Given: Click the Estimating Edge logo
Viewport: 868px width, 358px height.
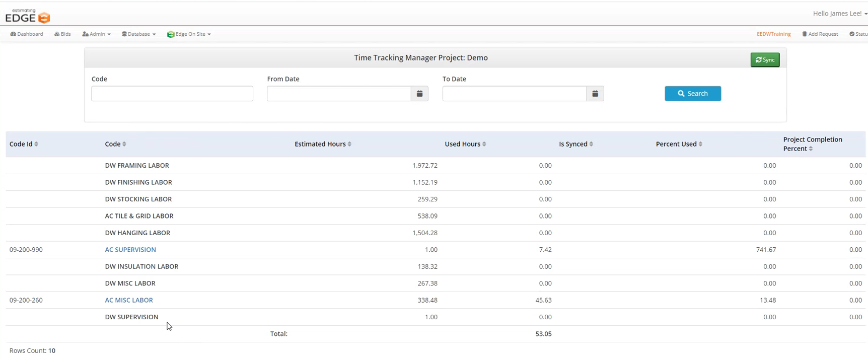Looking at the screenshot, I should click(x=28, y=16).
